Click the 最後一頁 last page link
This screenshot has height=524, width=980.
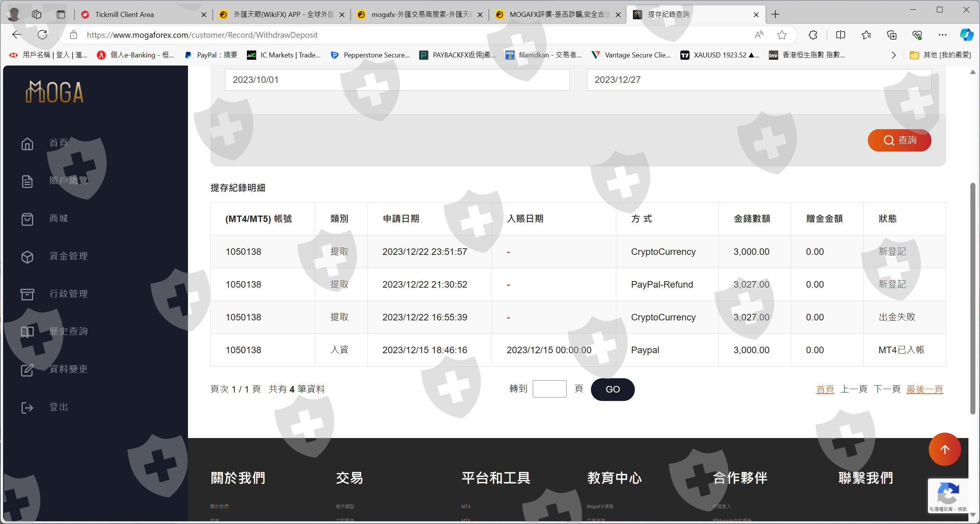pos(924,389)
